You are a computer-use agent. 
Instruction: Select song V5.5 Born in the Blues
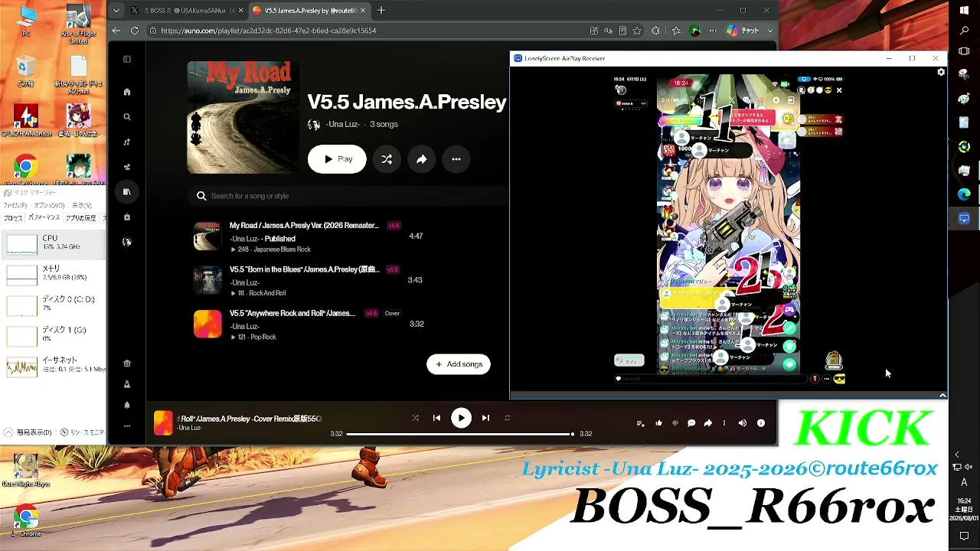pyautogui.click(x=304, y=269)
